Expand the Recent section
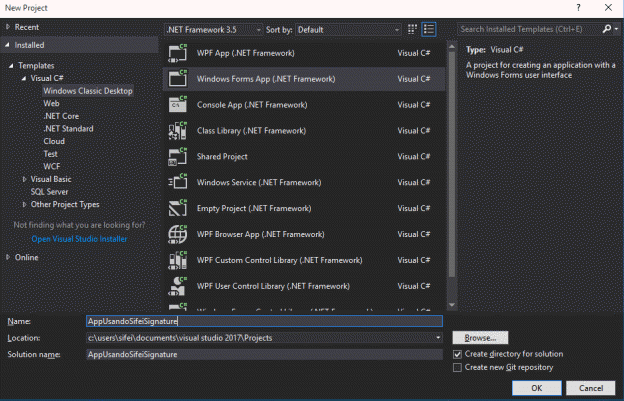Image resolution: width=624 pixels, height=401 pixels. click(8, 27)
